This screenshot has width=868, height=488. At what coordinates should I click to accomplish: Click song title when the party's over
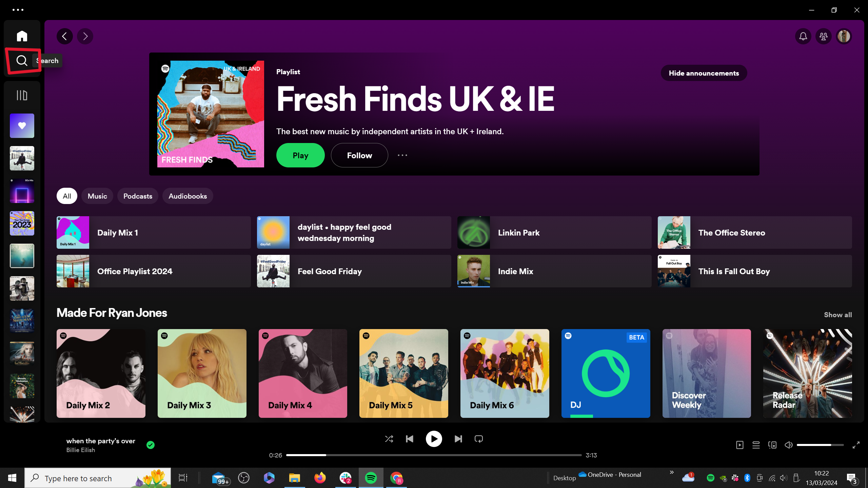pyautogui.click(x=101, y=441)
